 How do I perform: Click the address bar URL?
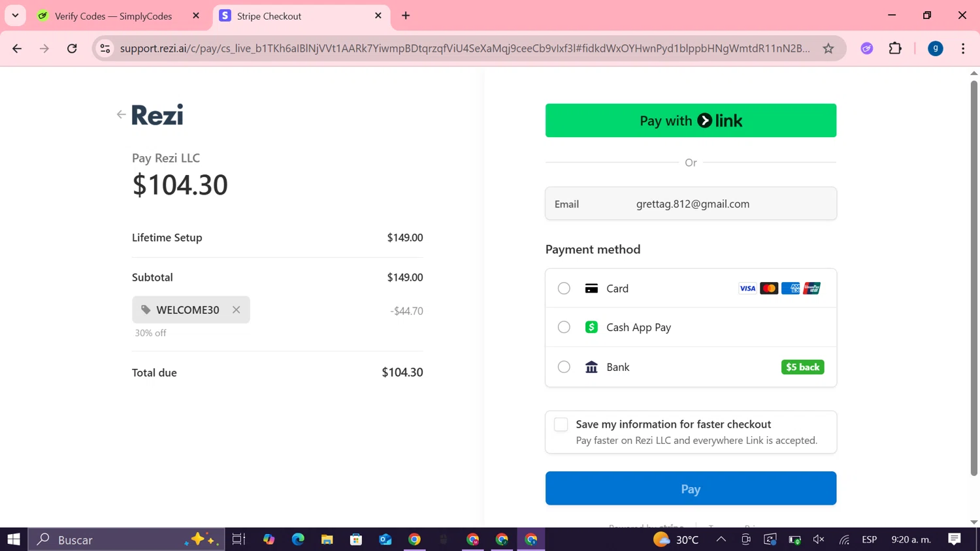[465, 48]
